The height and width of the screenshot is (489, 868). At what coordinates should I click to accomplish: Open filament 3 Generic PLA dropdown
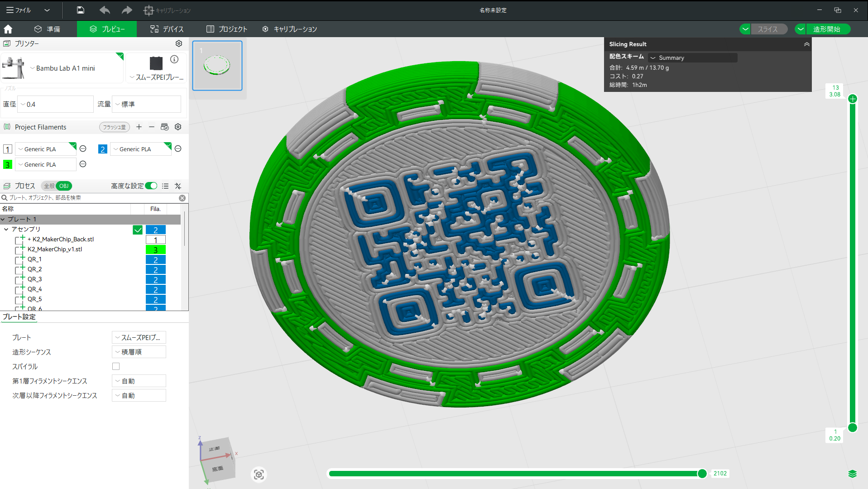46,164
